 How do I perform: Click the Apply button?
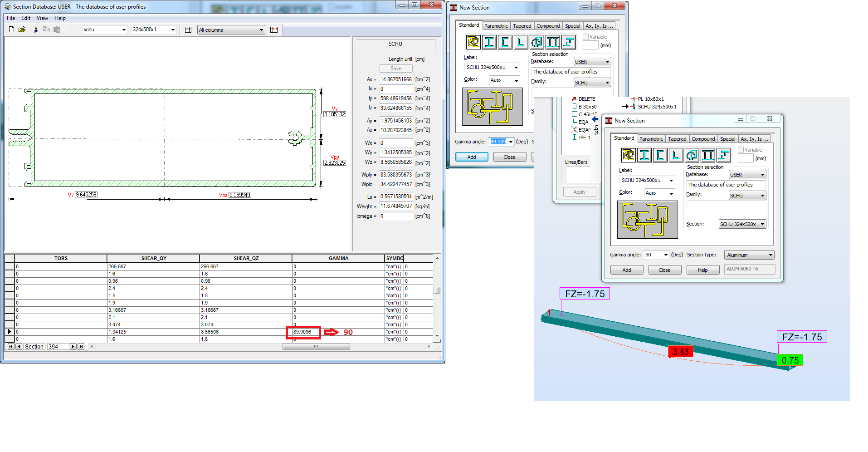tap(579, 192)
